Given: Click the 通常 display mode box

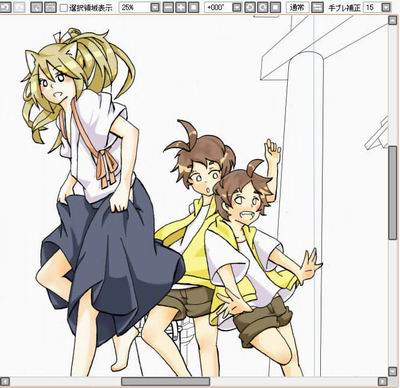Looking at the screenshot, I should tap(297, 7).
